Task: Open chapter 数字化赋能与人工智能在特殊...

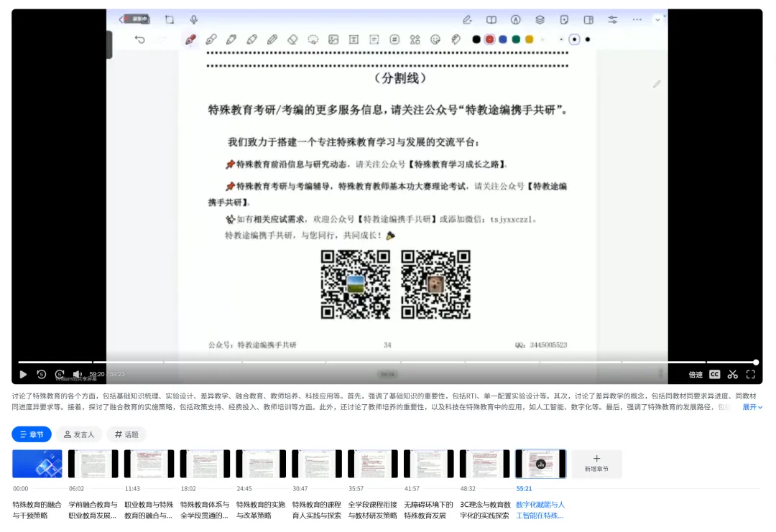Action: (x=540, y=510)
